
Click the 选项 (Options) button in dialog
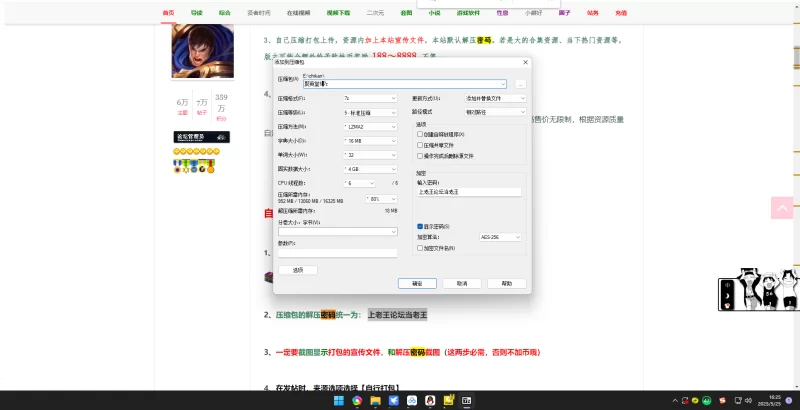[298, 270]
